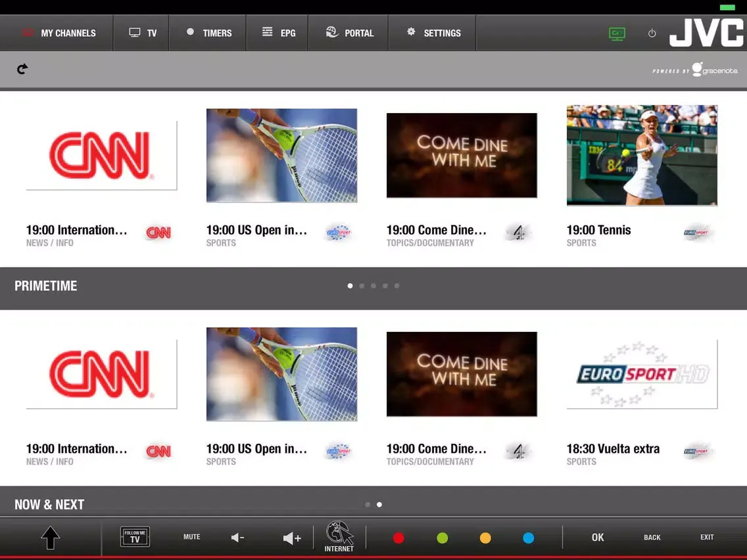Click '19:00 Come Dine…' title in Now & Next
Viewport: 747px width, 560px height.
(437, 448)
